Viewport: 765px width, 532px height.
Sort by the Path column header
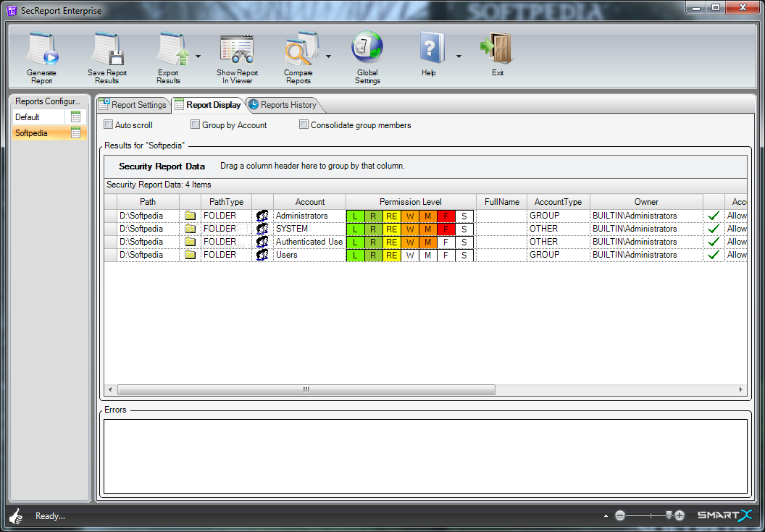pos(148,202)
